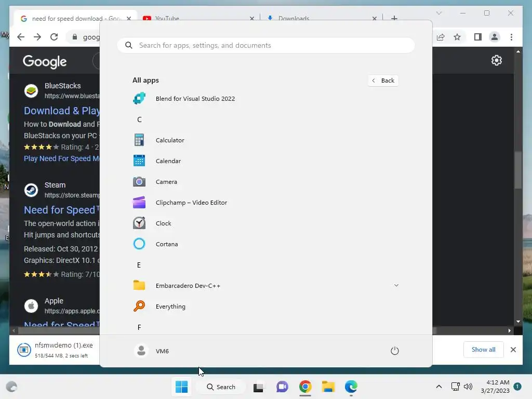Image resolution: width=532 pixels, height=399 pixels.
Task: Expand the Embarcadero Dev-C++ folder chevron
Action: tap(396, 285)
